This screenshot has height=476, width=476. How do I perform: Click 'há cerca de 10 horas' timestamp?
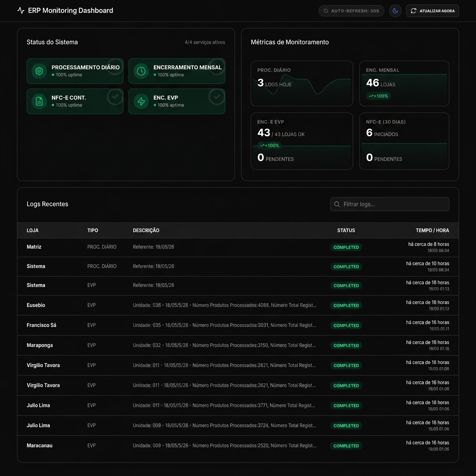428,264
